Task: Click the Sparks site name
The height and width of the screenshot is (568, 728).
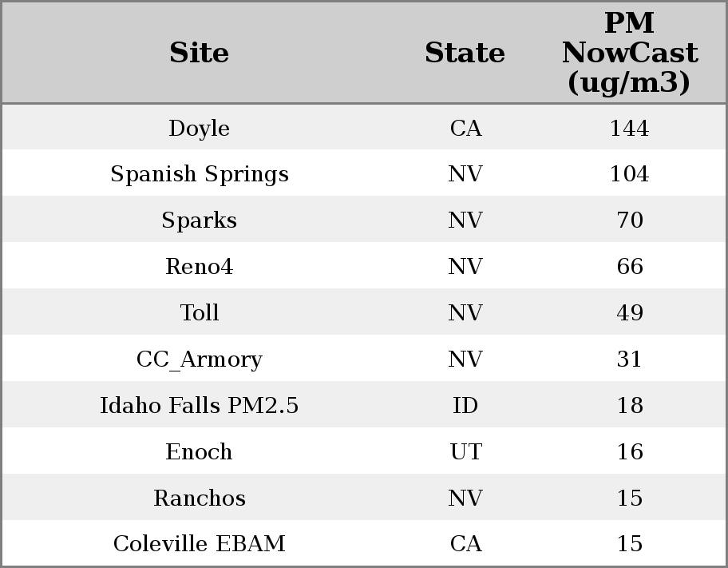Action: [200, 220]
